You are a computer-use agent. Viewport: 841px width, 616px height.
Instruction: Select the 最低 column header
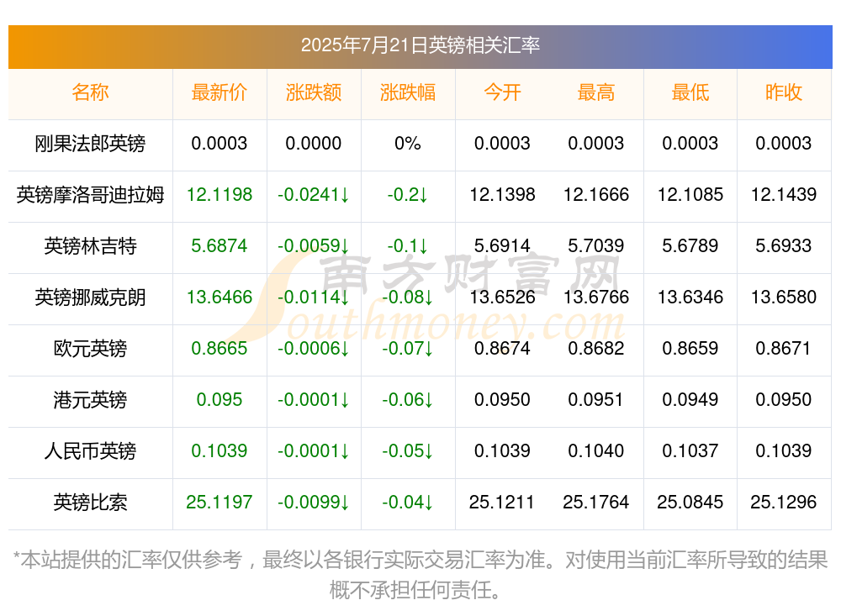tap(690, 92)
